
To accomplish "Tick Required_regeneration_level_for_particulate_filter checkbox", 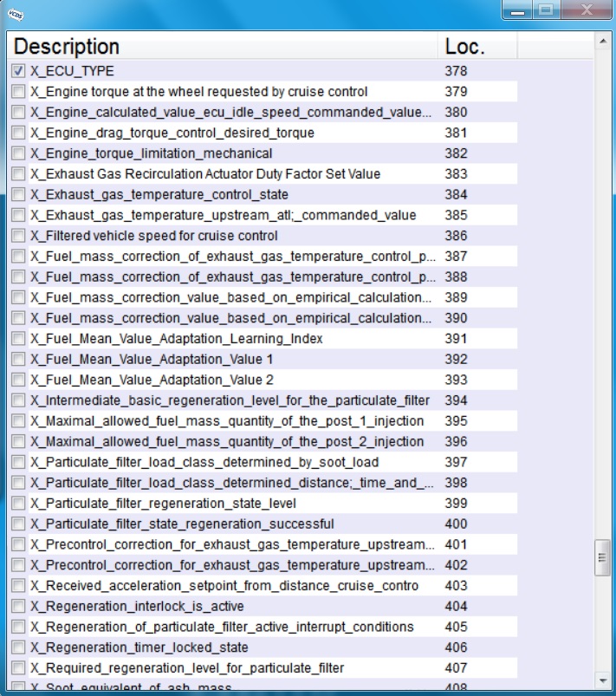I will [18, 668].
